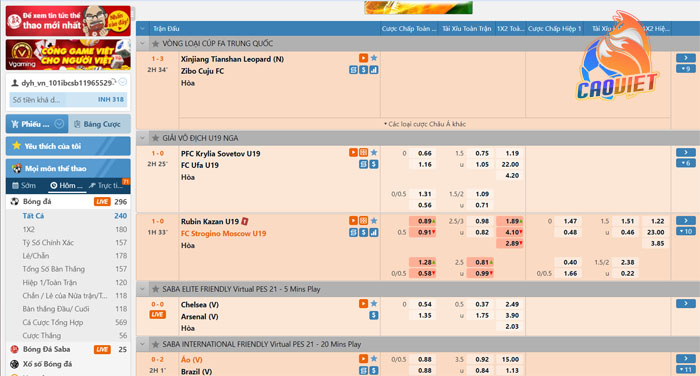Expand more bets count 11 for Áo match
Image resolution: width=700 pixels, height=376 pixels.
[686, 369]
